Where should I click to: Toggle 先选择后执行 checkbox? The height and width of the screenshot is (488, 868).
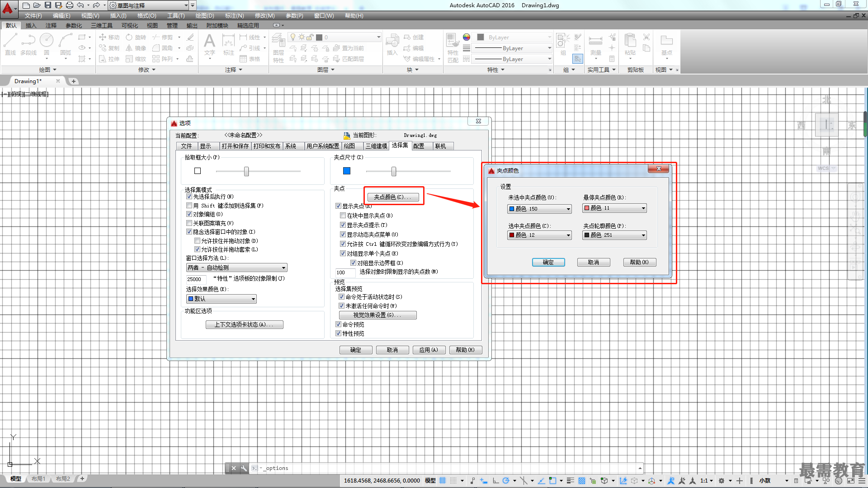189,197
